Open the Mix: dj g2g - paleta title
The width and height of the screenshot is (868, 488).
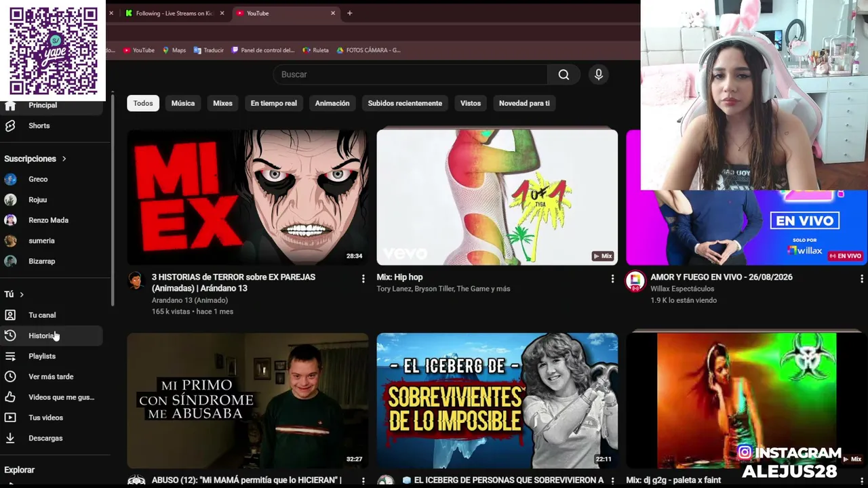pyautogui.click(x=673, y=480)
